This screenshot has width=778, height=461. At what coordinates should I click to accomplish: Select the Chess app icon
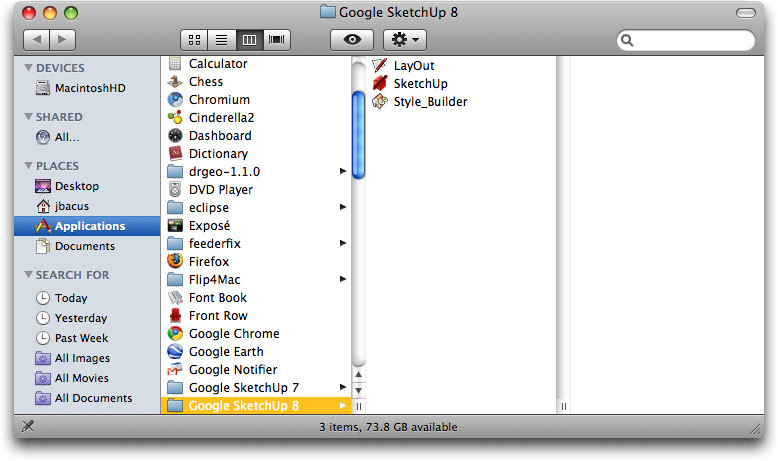click(x=175, y=81)
